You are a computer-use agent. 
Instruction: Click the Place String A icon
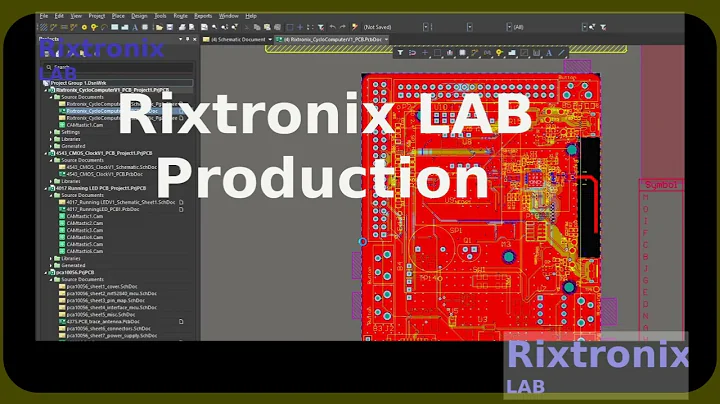(135, 27)
